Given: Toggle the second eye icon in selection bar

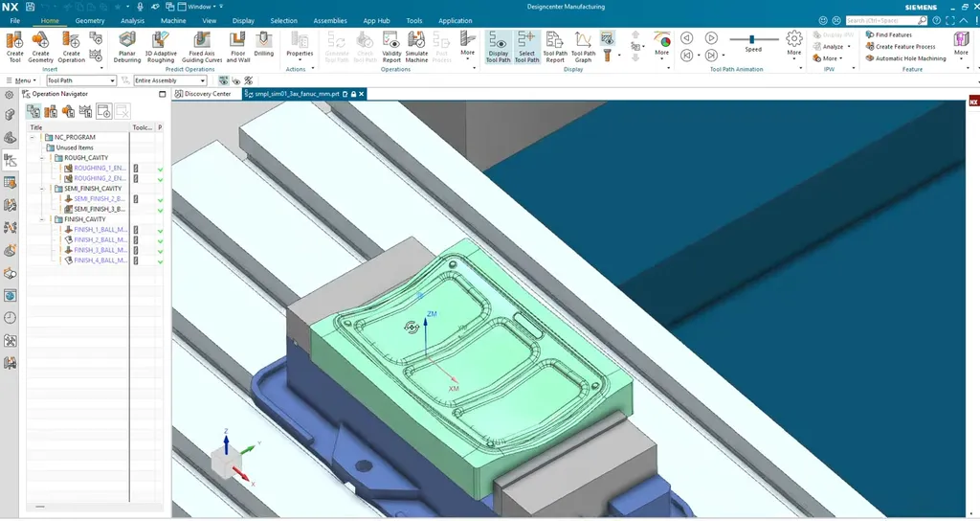Looking at the screenshot, I should 235,80.
